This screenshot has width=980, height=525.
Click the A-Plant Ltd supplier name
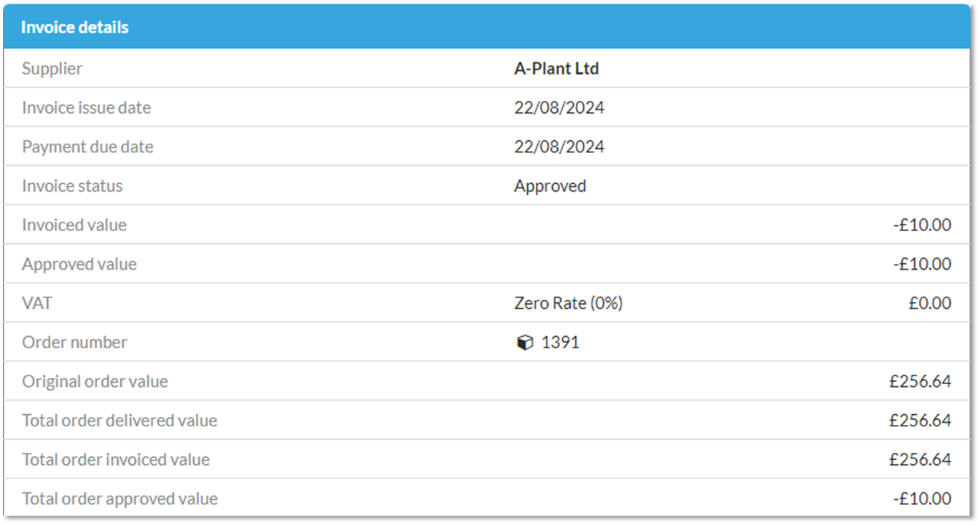[x=556, y=69]
